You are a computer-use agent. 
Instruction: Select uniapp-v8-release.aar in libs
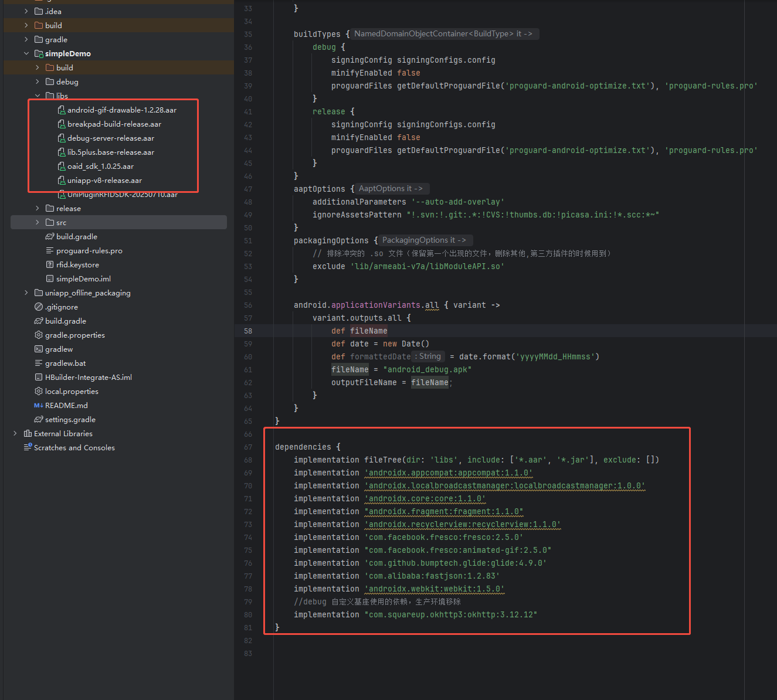click(x=104, y=180)
